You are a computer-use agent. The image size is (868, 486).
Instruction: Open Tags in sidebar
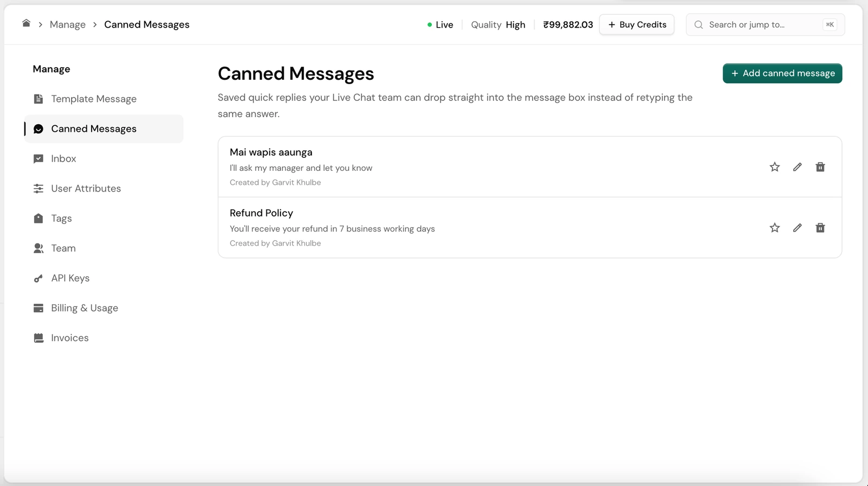[104, 218]
